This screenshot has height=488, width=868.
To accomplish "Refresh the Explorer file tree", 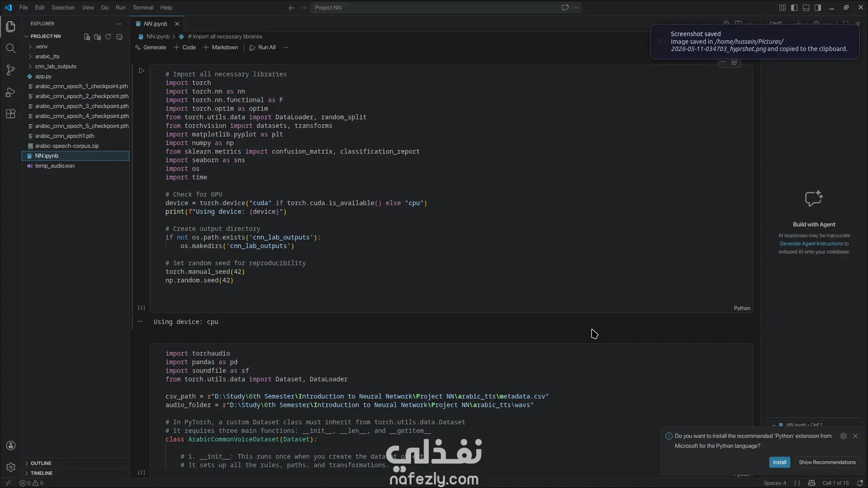I will click(108, 37).
